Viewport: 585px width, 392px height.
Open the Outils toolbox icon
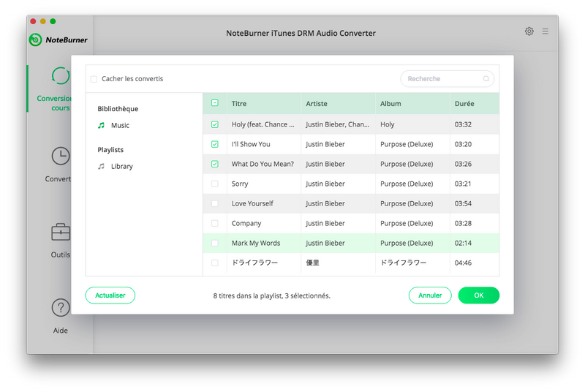(61, 232)
